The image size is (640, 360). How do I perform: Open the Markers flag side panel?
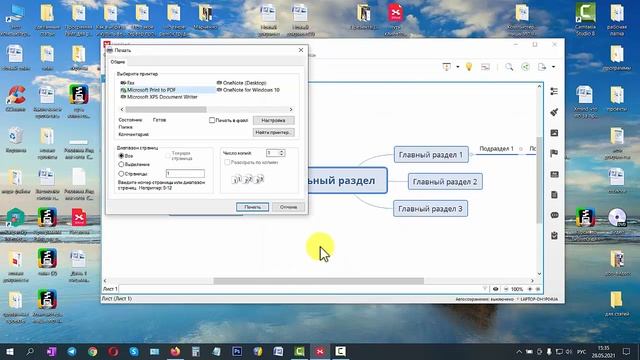tap(554, 153)
